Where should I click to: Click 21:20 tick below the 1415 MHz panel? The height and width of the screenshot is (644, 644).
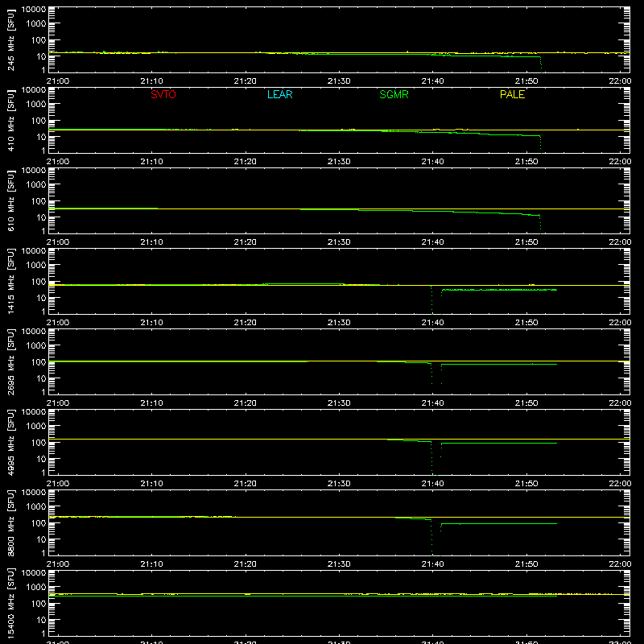coord(246,323)
